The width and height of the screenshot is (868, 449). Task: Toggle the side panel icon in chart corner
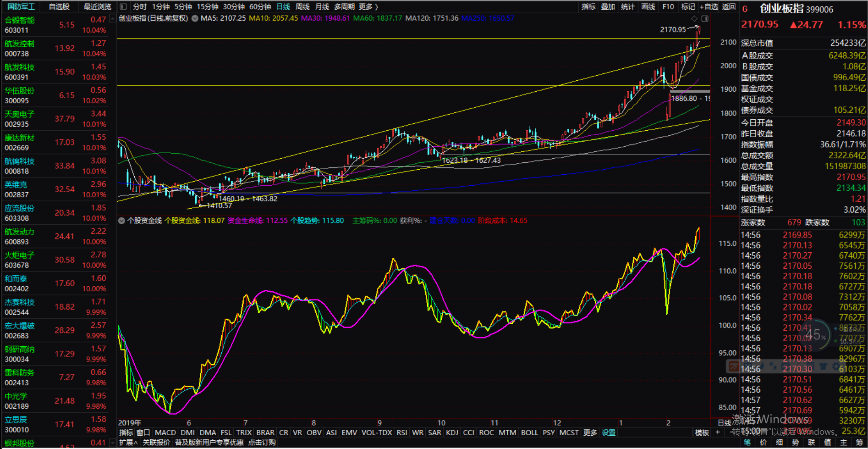coord(705,18)
